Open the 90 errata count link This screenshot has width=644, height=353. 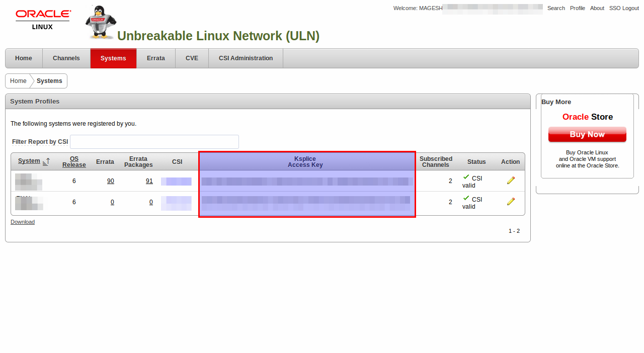point(111,181)
